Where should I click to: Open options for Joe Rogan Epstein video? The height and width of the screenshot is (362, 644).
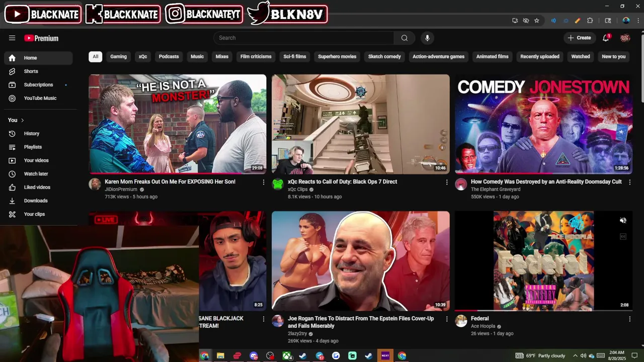tap(446, 319)
